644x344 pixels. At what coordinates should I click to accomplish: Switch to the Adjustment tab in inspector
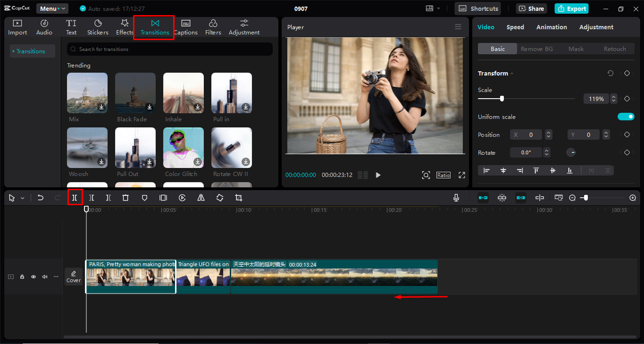[596, 27]
